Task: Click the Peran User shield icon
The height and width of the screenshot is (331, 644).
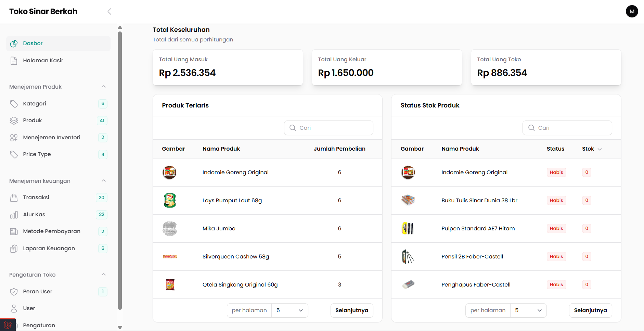Action: 14,292
